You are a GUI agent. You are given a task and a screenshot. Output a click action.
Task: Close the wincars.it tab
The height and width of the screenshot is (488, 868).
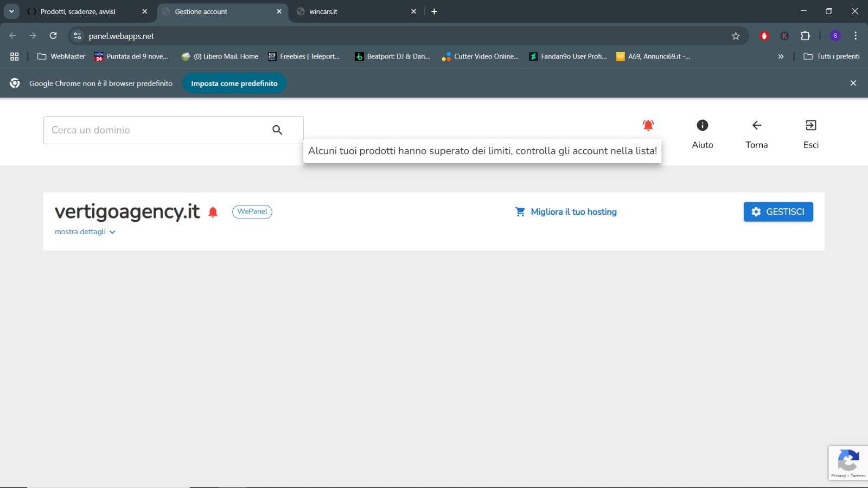(413, 11)
